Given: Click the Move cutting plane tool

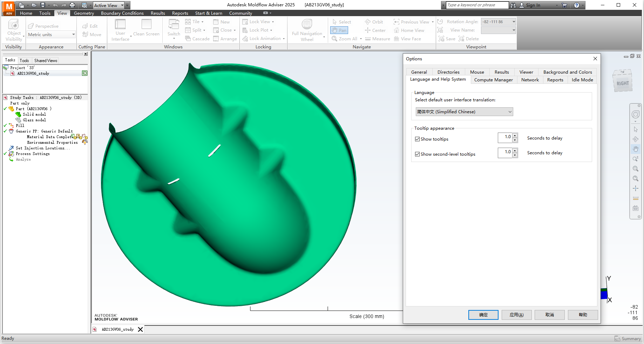Looking at the screenshot, I should coord(92,34).
